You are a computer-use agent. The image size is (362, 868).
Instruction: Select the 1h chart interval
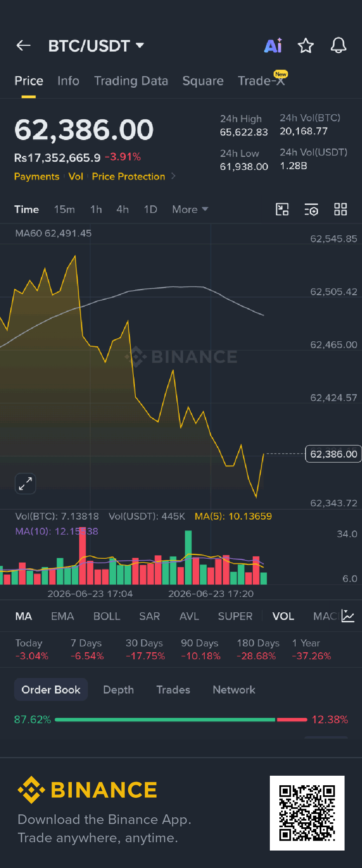pyautogui.click(x=96, y=210)
